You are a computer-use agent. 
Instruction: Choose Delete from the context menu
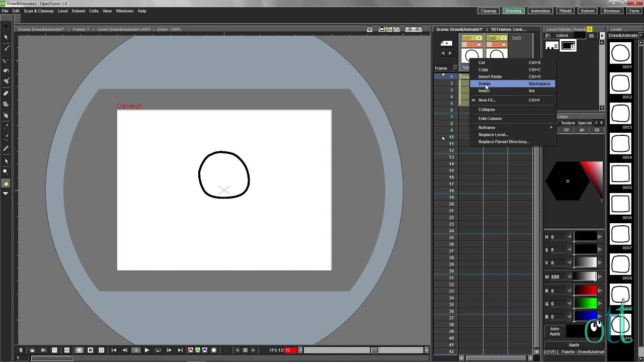(513, 84)
